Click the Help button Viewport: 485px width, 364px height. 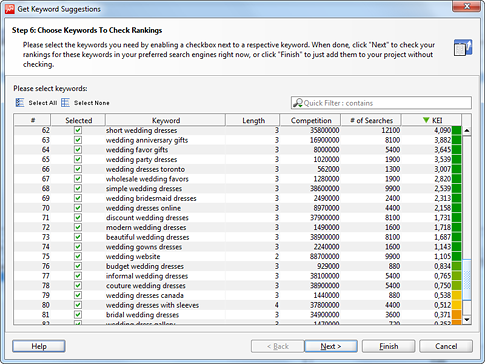[x=39, y=346]
